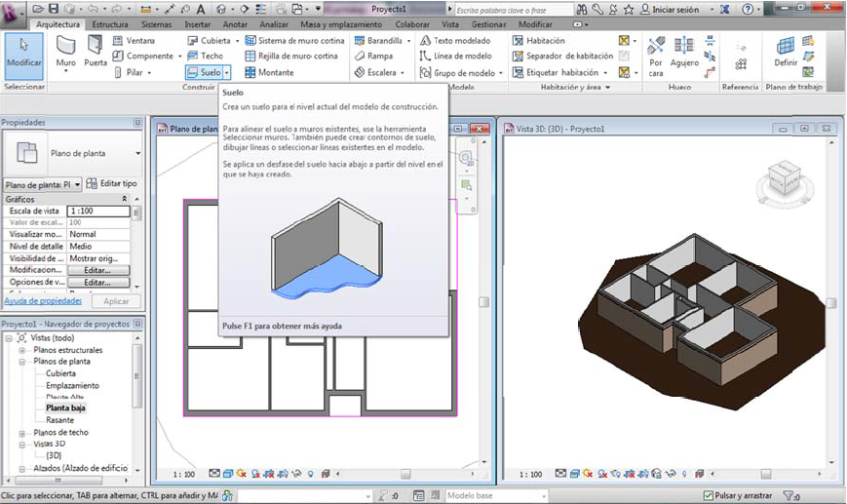Expand the Planos estructurales node
Screen dimensions: 847x504
[x=22, y=350]
